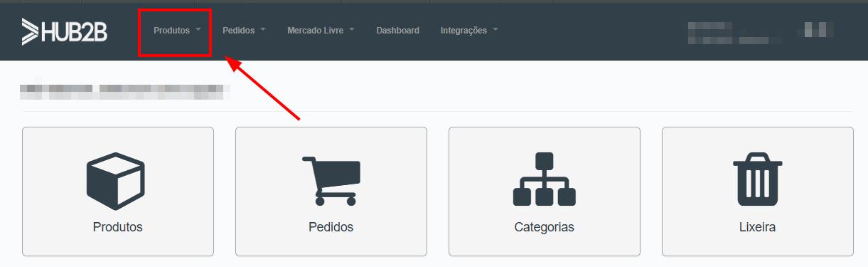Click the blurred page title text
Screen dimensions: 868x267
(126, 91)
